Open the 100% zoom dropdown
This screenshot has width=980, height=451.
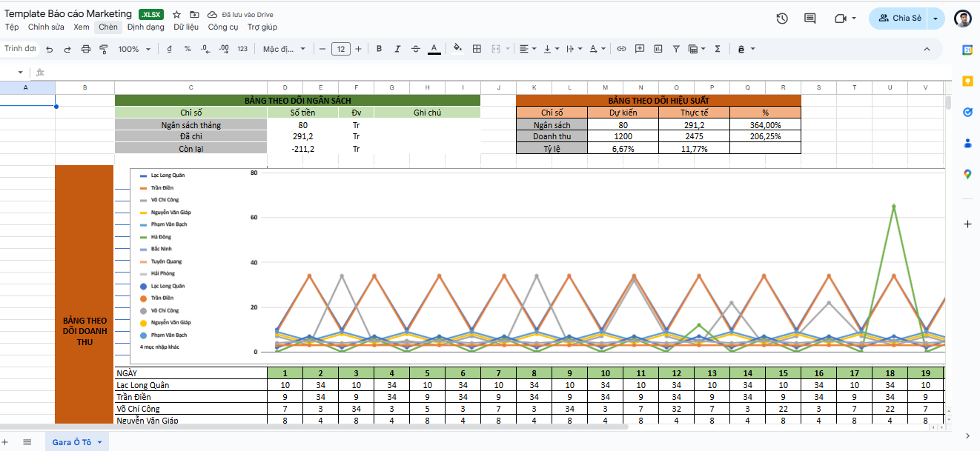(134, 49)
